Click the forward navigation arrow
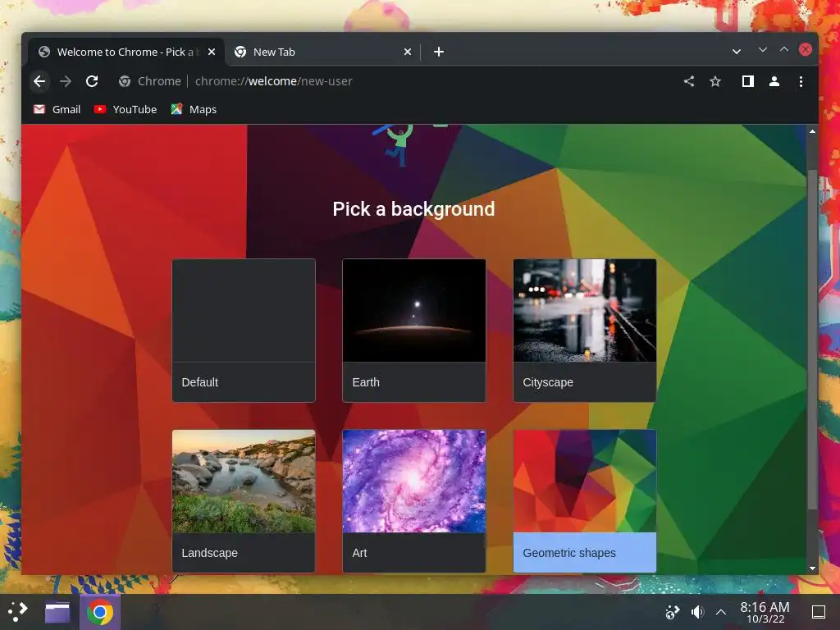840x630 pixels. pyautogui.click(x=66, y=81)
